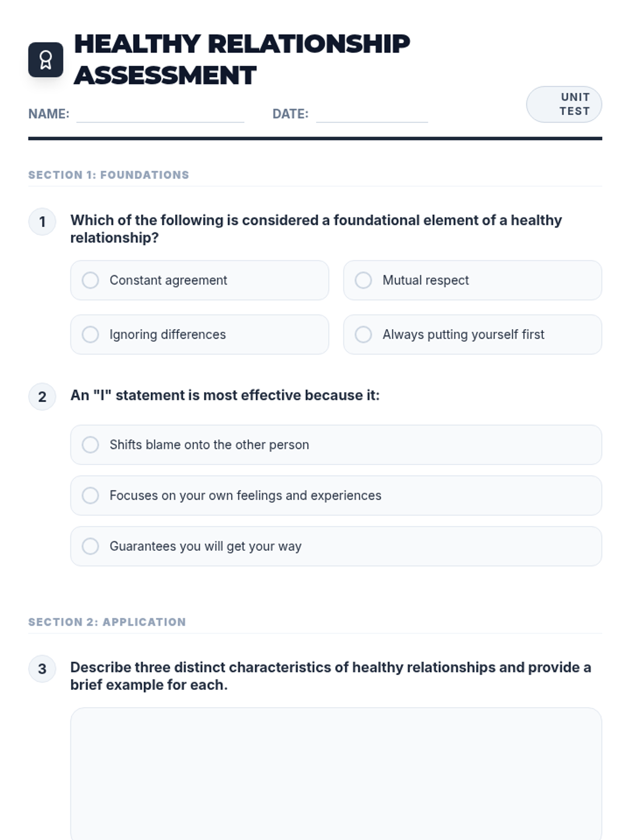Screen dimensions: 630x840
Task: Click the question 2 number badge
Action: pos(42,397)
